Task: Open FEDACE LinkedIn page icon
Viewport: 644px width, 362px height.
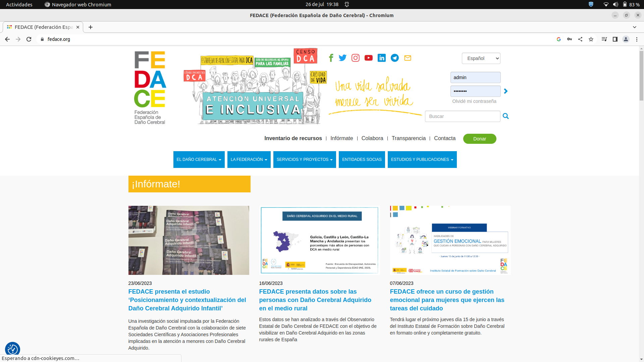Action: pos(382,58)
